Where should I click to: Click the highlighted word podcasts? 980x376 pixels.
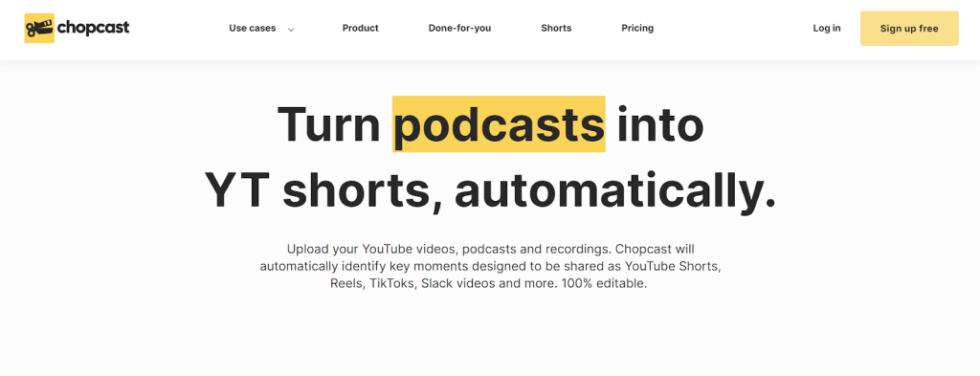pyautogui.click(x=499, y=123)
